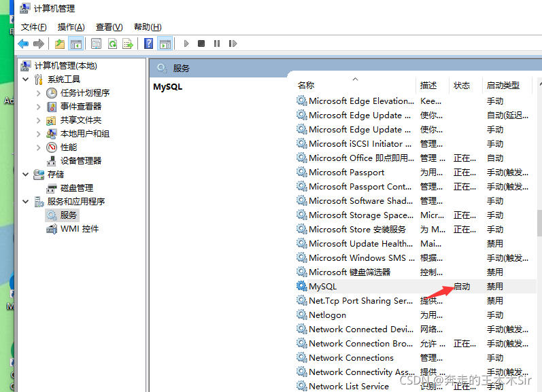This screenshot has height=392, width=542.
Task: Click the Pause Service button
Action: (217, 43)
